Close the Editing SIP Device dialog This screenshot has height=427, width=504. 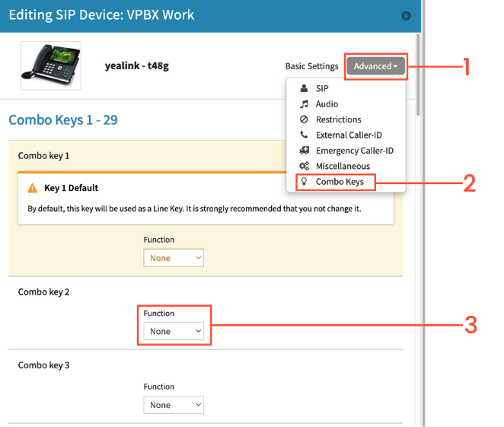pyautogui.click(x=406, y=16)
